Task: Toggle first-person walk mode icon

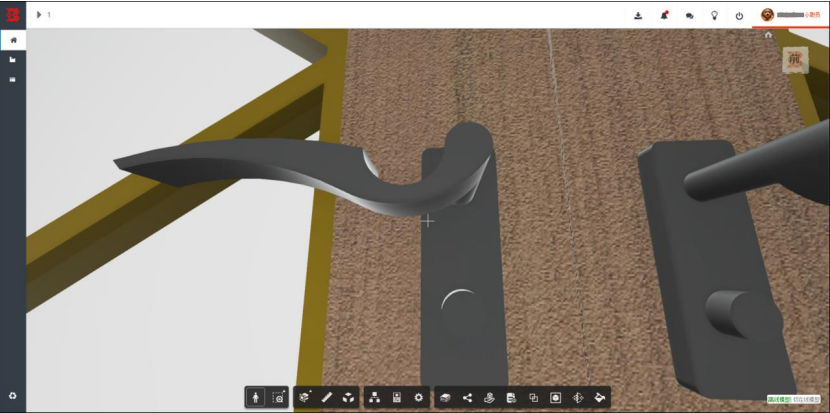Action: click(256, 397)
